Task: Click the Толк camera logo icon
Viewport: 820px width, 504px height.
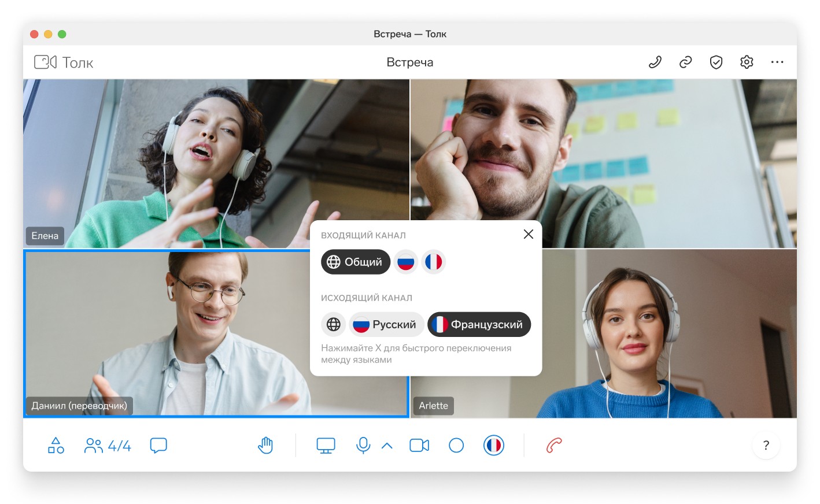Action: pos(45,62)
